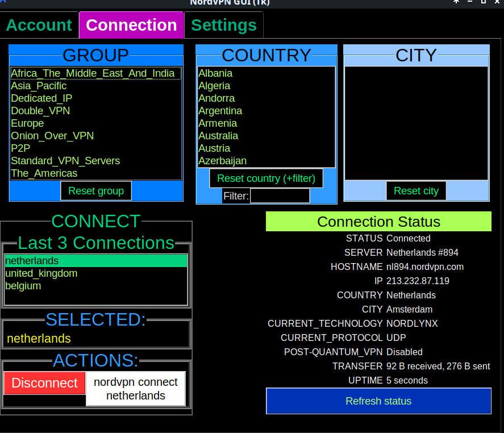The width and height of the screenshot is (504, 433).
Task: Pick belgium from recent connections
Action: 96,286
